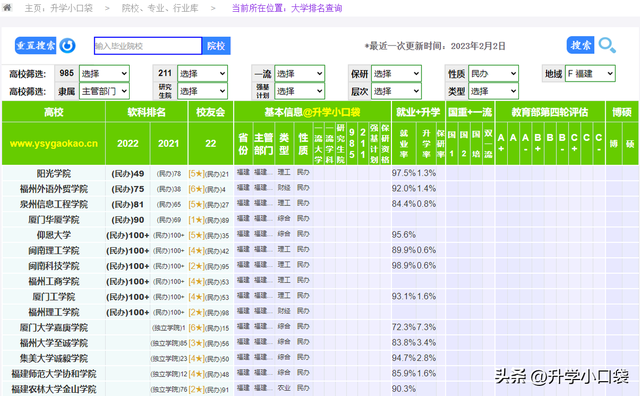Image resolution: width=640 pixels, height=396 pixels.
Task: Select the 阳光学院 row name
Action: click(x=53, y=174)
